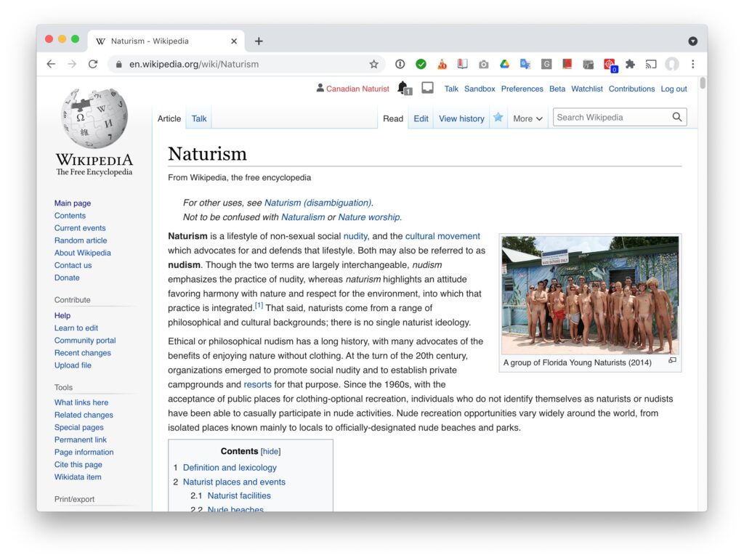The width and height of the screenshot is (744, 560).
Task: Click the grey G extension icon
Action: click(546, 64)
